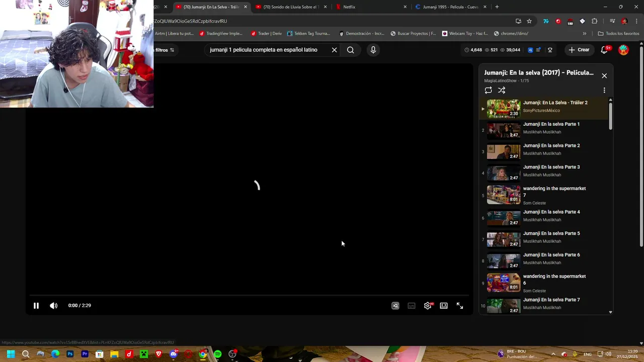This screenshot has width=644, height=362.
Task: Open the Chrome extensions puzzle icon
Action: coord(594,21)
